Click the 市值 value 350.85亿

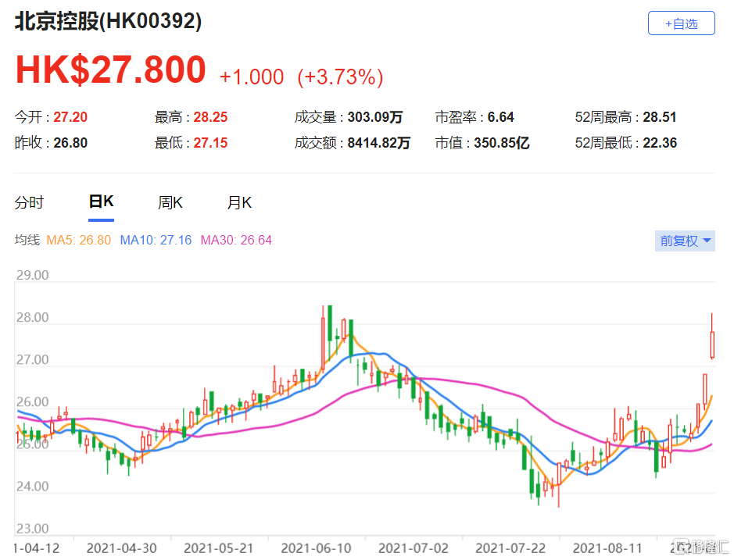501,143
